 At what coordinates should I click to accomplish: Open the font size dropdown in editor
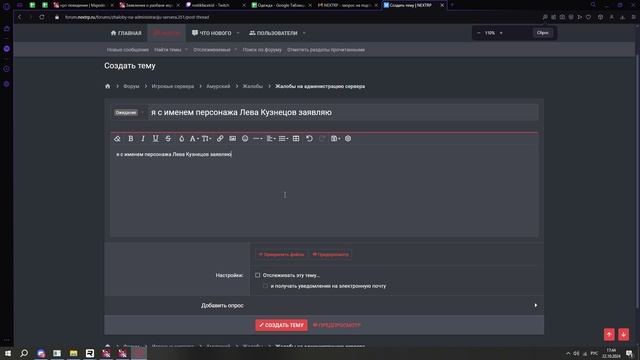coord(207,139)
